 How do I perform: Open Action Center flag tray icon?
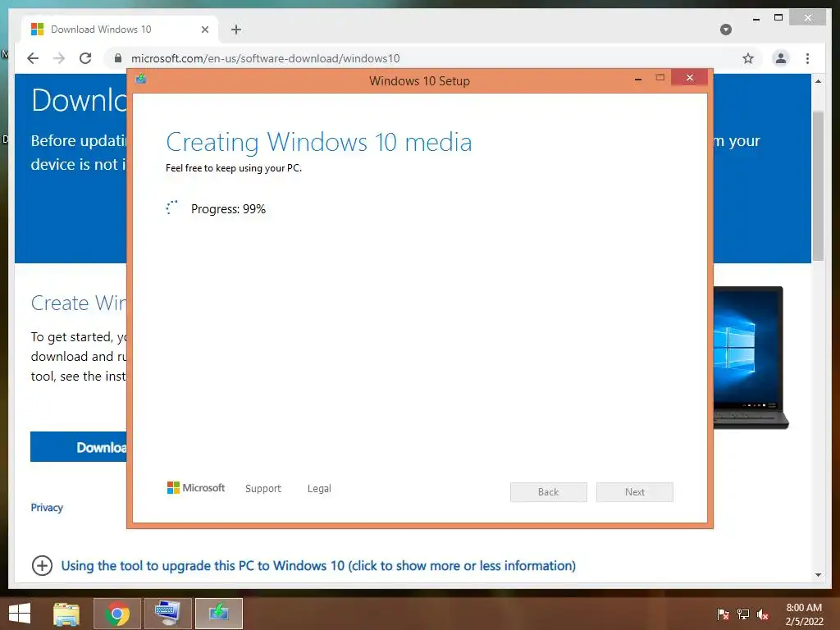(x=723, y=614)
